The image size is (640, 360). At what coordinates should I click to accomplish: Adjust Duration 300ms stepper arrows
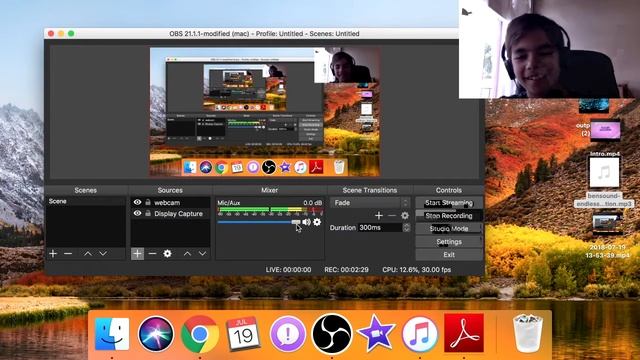pyautogui.click(x=406, y=228)
